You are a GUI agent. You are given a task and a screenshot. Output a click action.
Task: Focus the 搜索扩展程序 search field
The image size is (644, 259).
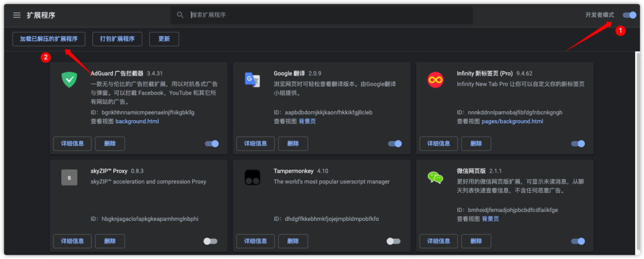pos(321,15)
